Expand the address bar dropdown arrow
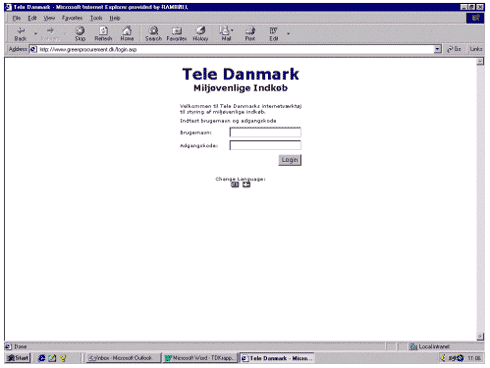Image resolution: width=490 pixels, height=368 pixels. coord(438,49)
